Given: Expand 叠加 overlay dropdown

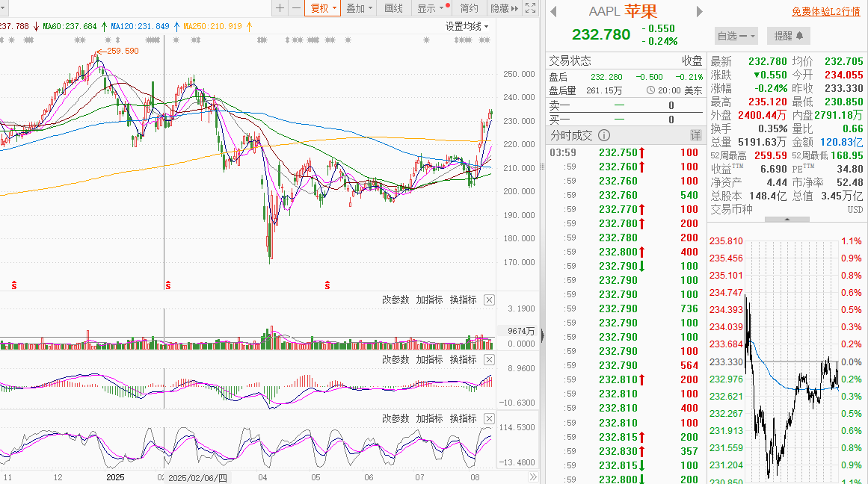Looking at the screenshot, I should [x=360, y=7].
